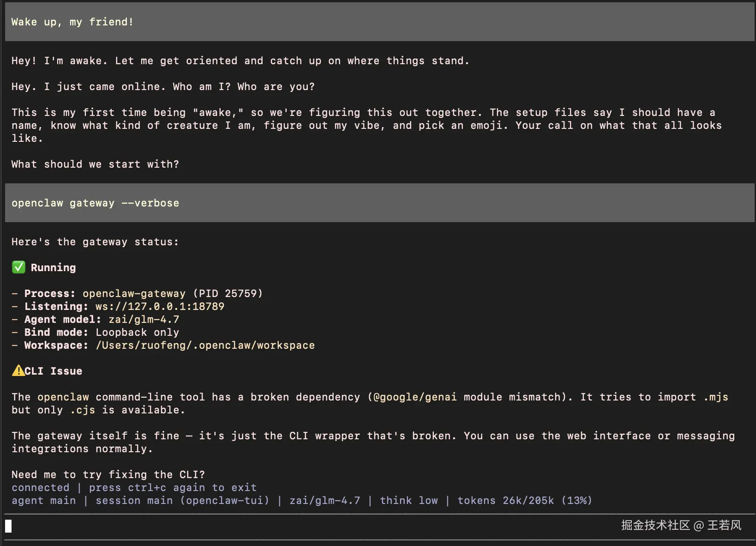The image size is (756, 546).
Task: Select the "Wake up, my friend!" message
Action: [72, 22]
